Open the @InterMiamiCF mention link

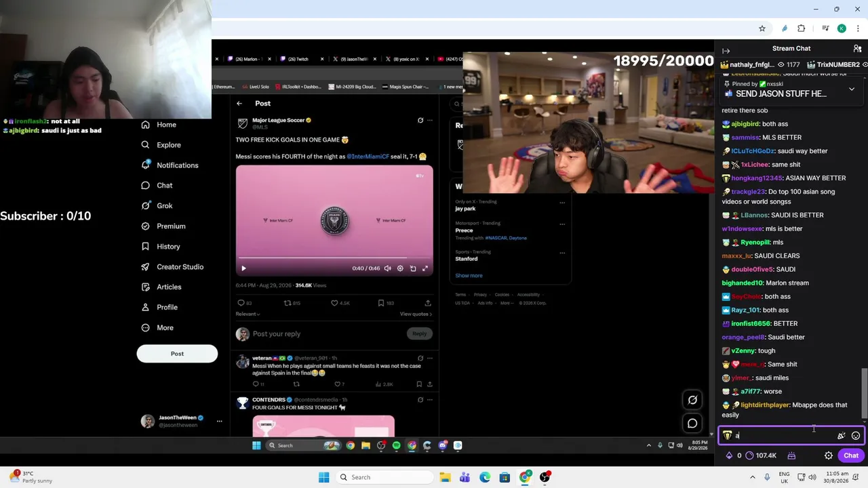(368, 157)
